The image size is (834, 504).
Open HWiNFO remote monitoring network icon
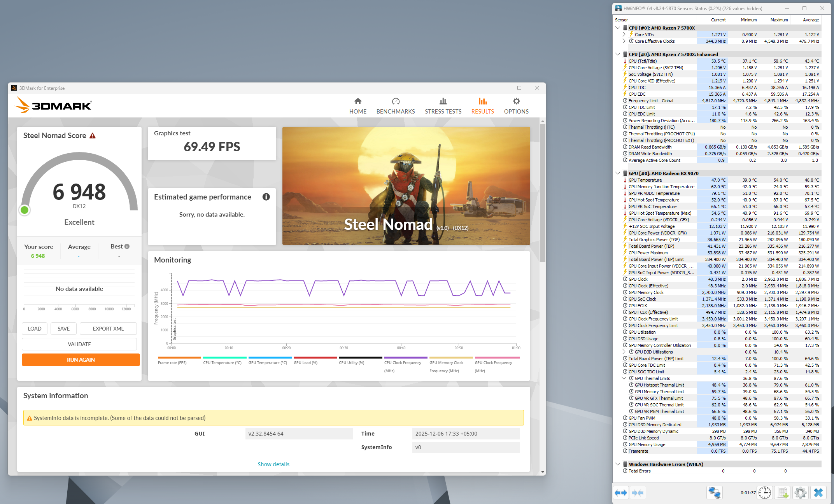pyautogui.click(x=714, y=493)
